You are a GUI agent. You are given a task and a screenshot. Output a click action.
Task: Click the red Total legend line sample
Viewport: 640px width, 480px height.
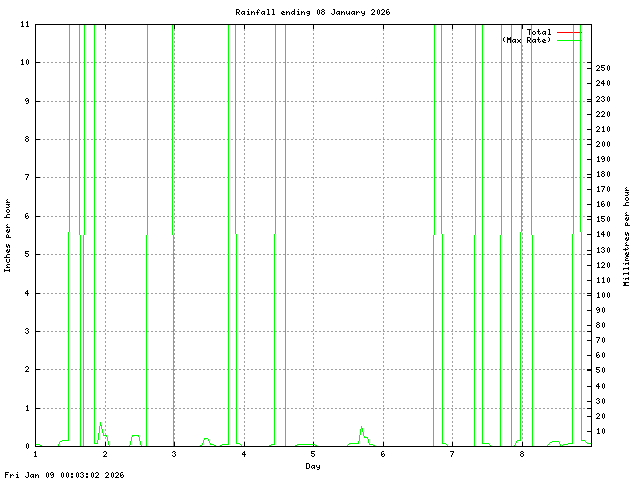coord(569,32)
